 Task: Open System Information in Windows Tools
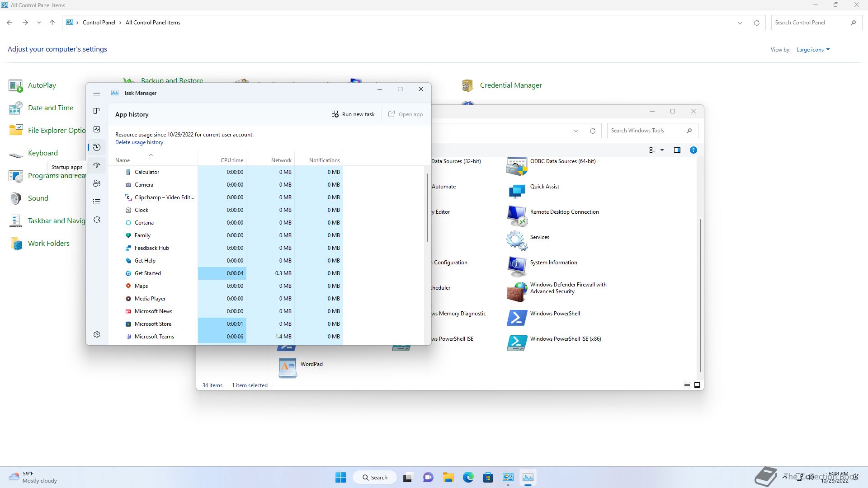[542, 267]
